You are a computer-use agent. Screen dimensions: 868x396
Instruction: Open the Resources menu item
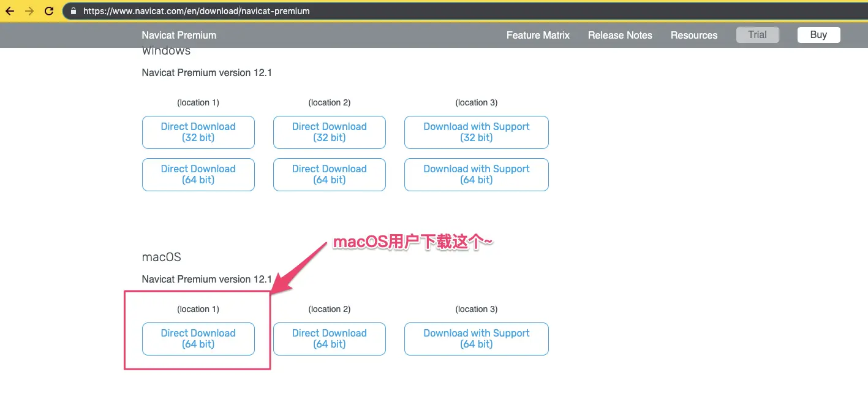click(x=694, y=35)
